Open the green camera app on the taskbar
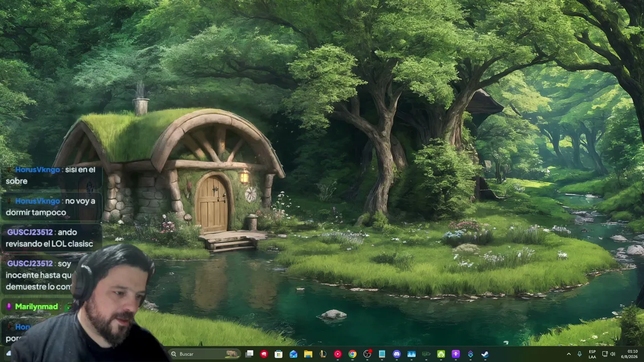The height and width of the screenshot is (362, 644). point(441,354)
